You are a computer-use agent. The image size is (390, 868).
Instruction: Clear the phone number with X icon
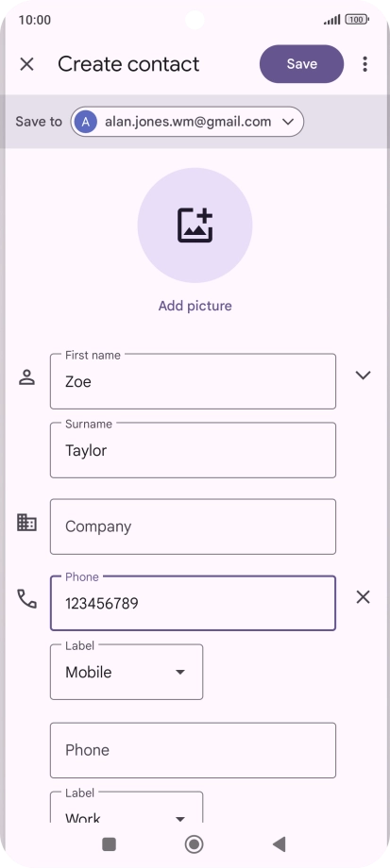(363, 596)
